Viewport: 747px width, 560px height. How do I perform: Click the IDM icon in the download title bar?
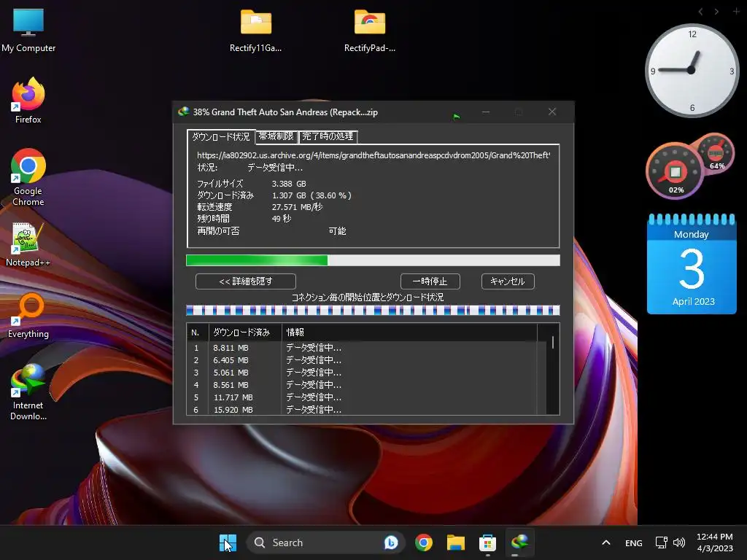tap(183, 112)
